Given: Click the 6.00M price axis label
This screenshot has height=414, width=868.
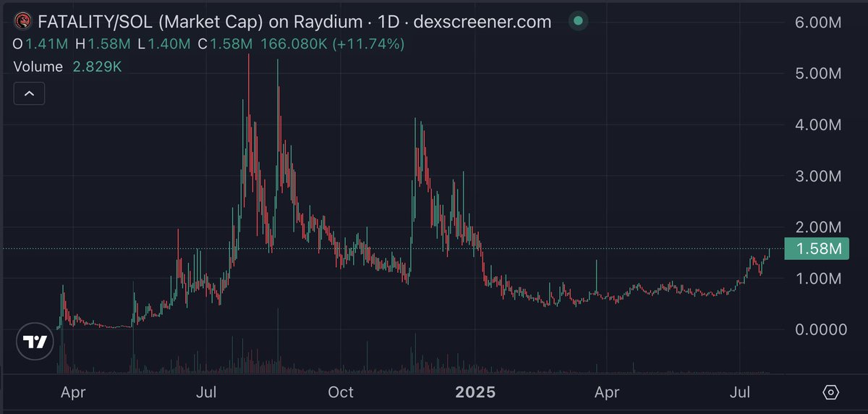Looking at the screenshot, I should tap(817, 23).
